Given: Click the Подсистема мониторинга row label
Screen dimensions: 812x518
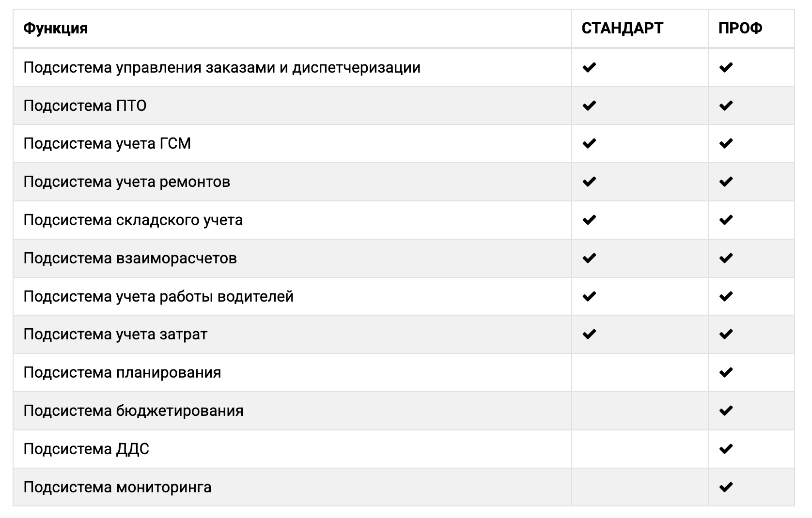Looking at the screenshot, I should pyautogui.click(x=117, y=487).
